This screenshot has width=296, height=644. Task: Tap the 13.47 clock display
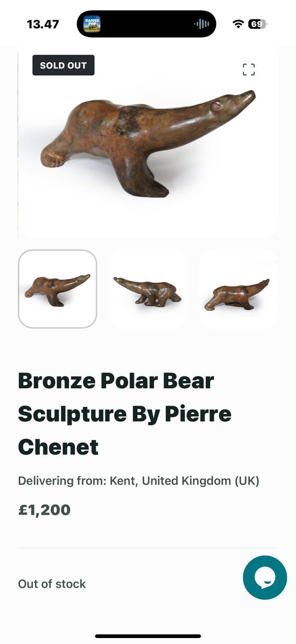point(43,24)
